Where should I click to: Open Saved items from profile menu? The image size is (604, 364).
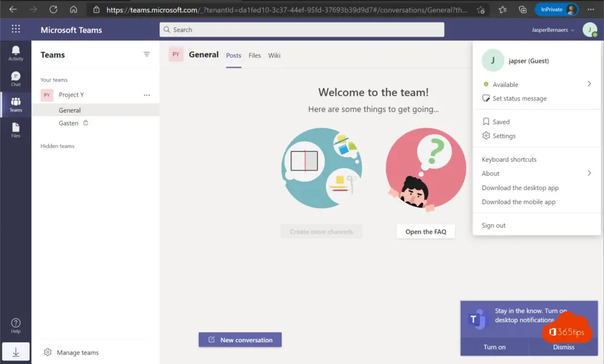501,122
